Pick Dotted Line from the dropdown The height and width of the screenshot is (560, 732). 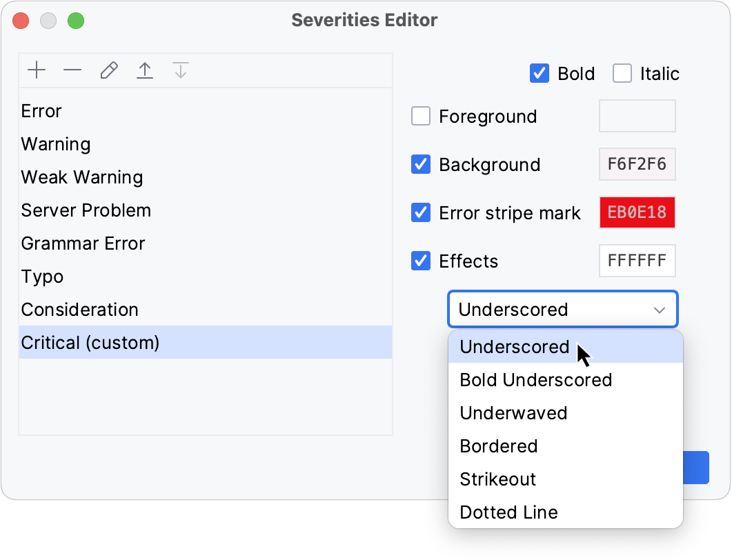click(508, 512)
